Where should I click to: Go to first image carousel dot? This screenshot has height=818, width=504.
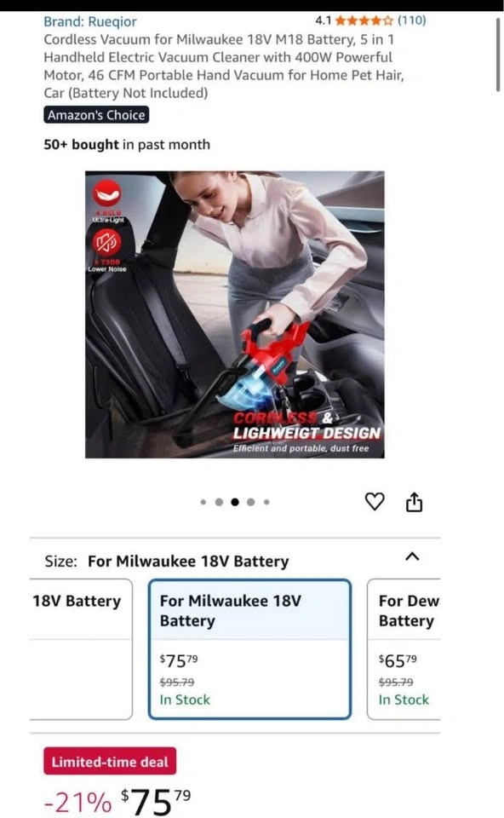tap(203, 502)
